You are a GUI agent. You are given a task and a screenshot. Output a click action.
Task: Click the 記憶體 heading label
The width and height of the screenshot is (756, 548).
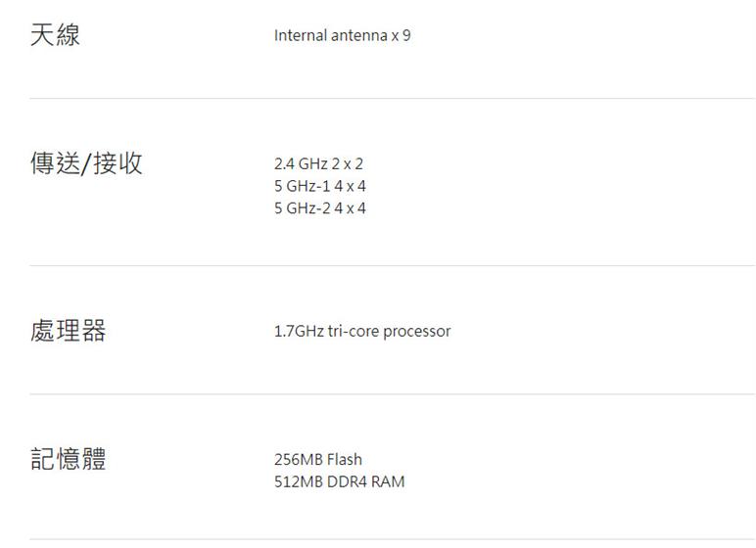68,458
